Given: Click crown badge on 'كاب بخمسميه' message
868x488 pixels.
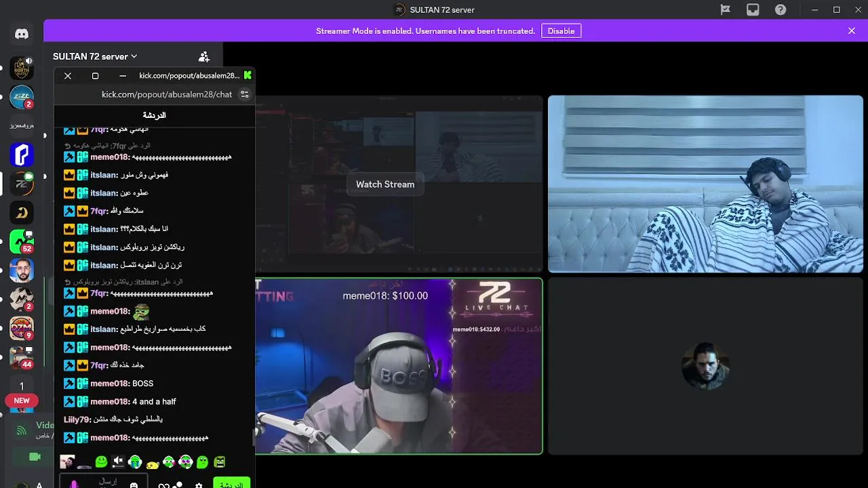Looking at the screenshot, I should pyautogui.click(x=69, y=329).
